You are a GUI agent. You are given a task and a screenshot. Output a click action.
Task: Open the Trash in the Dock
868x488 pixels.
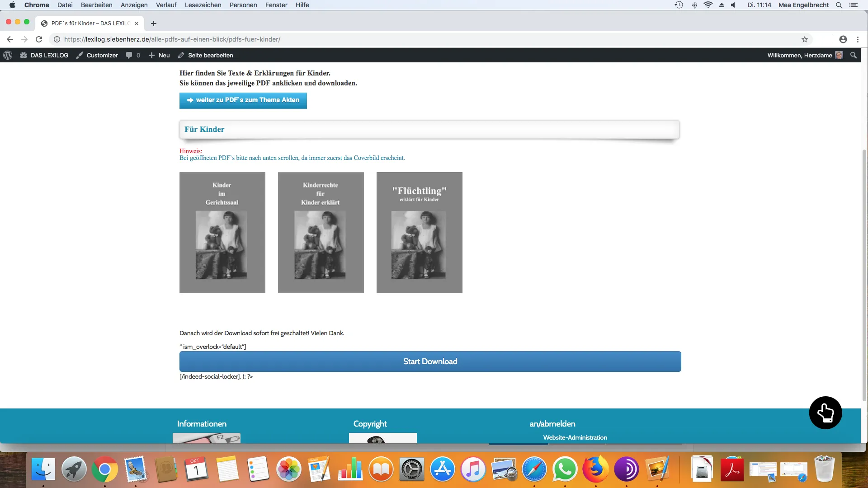824,469
